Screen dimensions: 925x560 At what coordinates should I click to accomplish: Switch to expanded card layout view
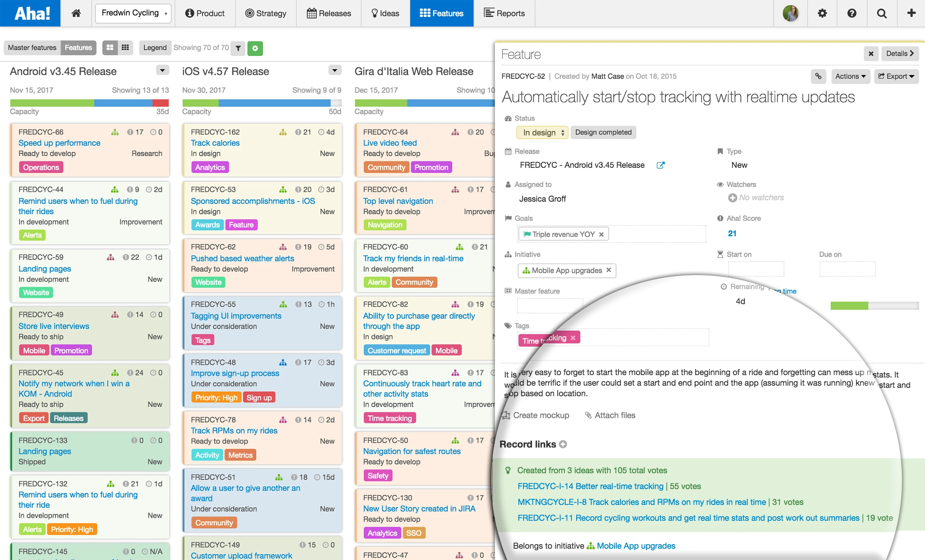coord(110,48)
